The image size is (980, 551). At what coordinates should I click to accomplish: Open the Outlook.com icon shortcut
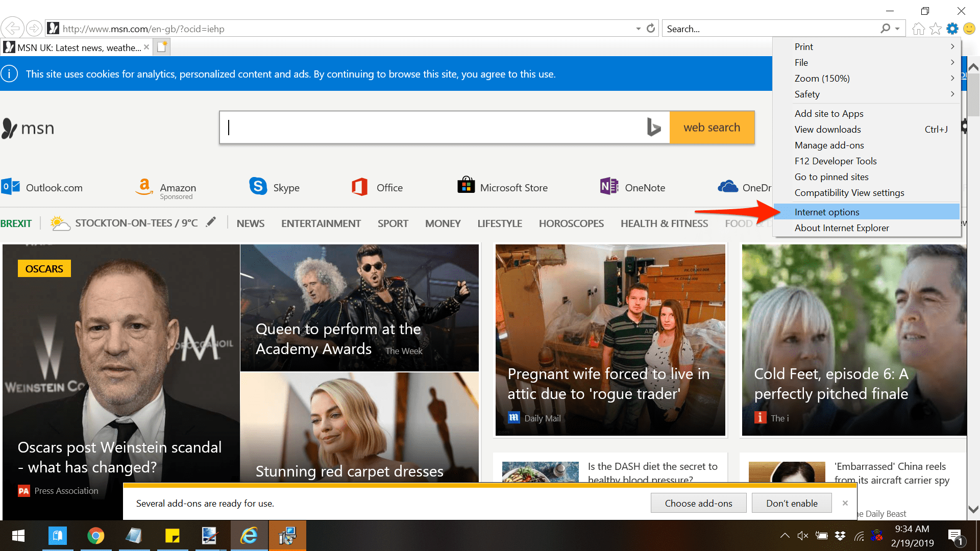(x=10, y=187)
